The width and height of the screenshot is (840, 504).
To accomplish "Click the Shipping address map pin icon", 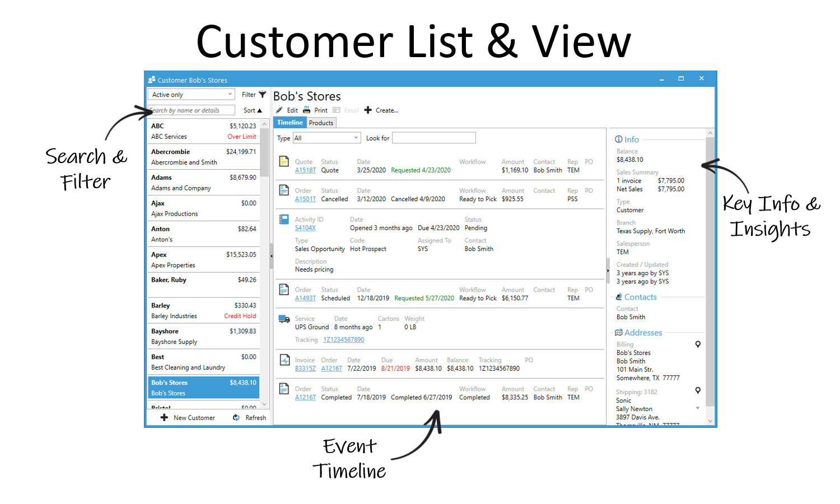I will tap(698, 390).
